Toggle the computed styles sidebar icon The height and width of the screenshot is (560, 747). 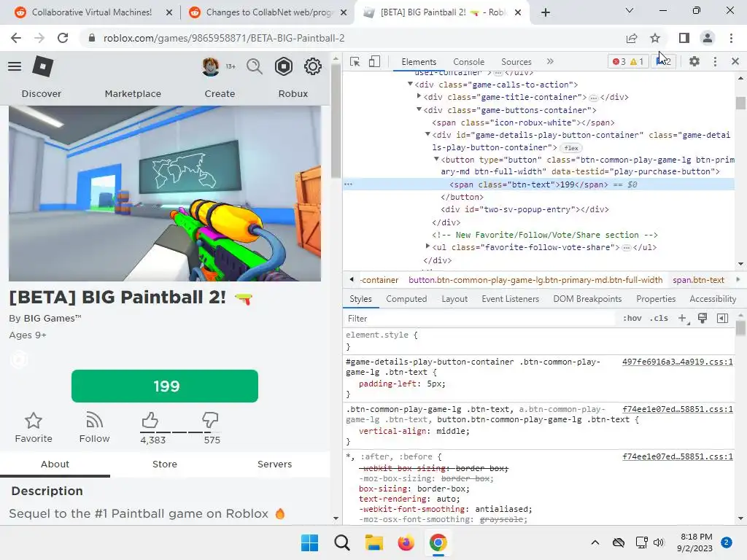pyautogui.click(x=723, y=319)
